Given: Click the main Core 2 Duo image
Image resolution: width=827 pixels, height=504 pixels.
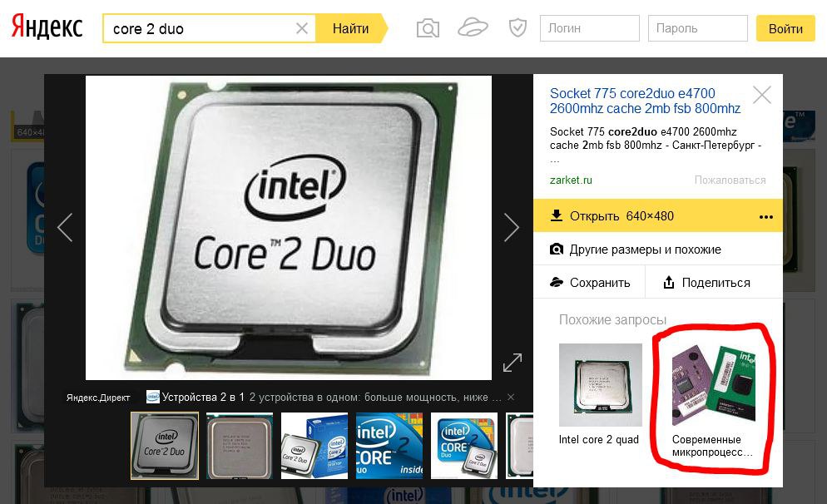Looking at the screenshot, I should (x=289, y=228).
